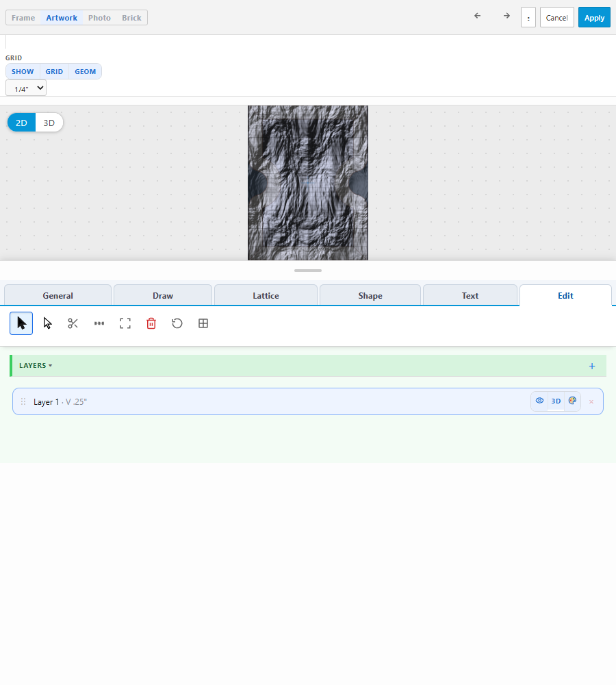
Task: Open the Shape tab
Action: click(370, 296)
